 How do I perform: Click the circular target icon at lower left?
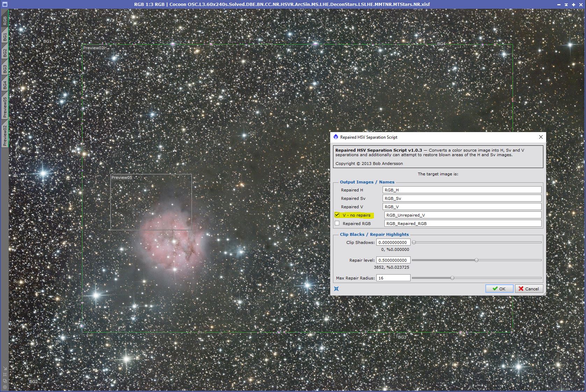5,387
